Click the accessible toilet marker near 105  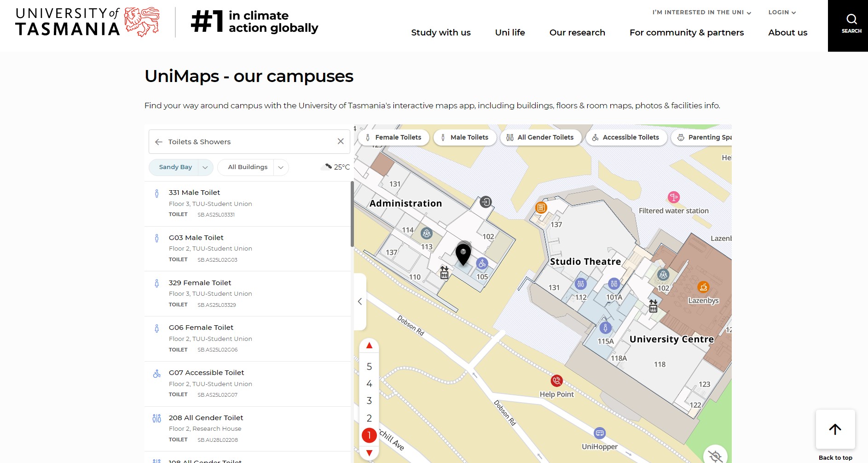[x=482, y=264]
